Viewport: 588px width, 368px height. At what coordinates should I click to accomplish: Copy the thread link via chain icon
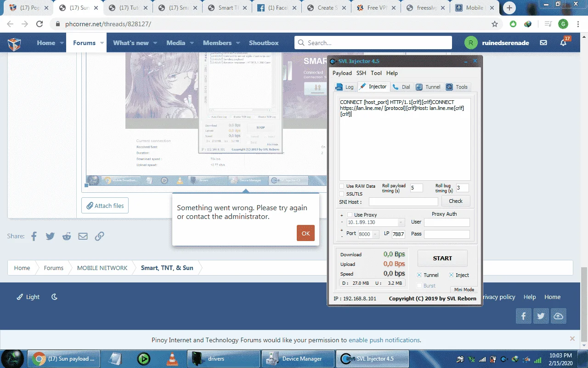tap(99, 236)
